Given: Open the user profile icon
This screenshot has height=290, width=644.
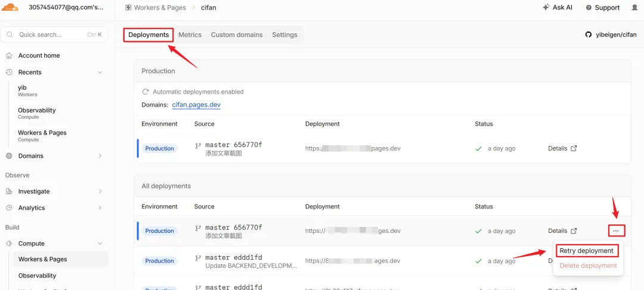Looking at the screenshot, I should [634, 7].
